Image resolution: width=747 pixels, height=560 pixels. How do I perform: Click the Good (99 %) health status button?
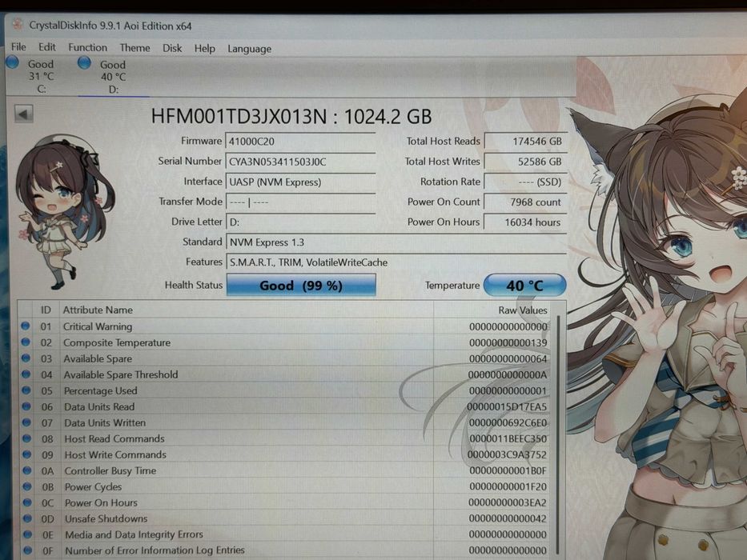(x=301, y=286)
